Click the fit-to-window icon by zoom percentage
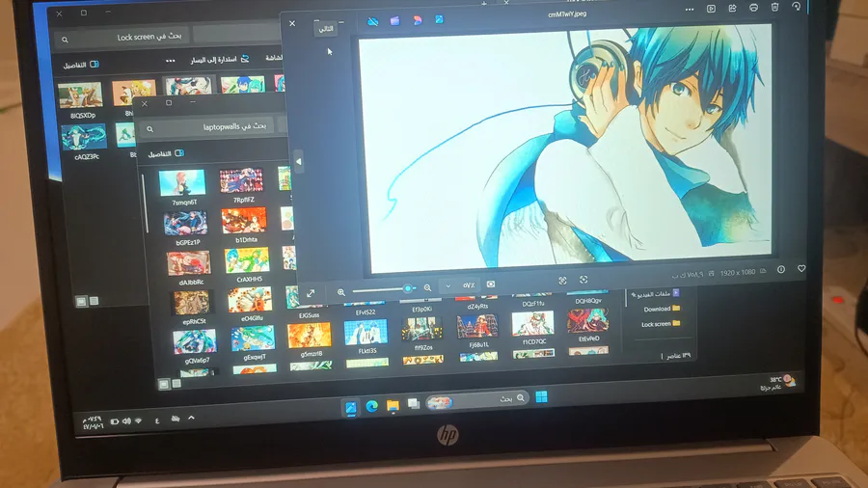The image size is (868, 488). click(491, 284)
